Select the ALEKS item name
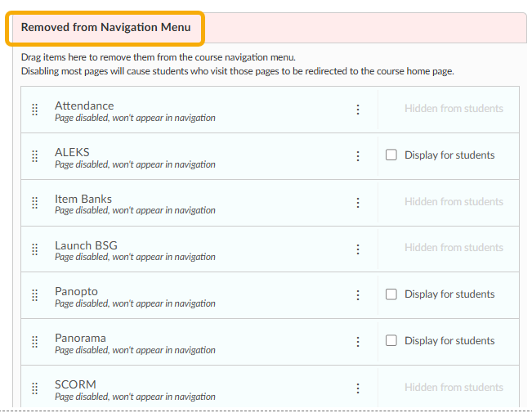The width and height of the screenshot is (532, 413). (x=72, y=152)
